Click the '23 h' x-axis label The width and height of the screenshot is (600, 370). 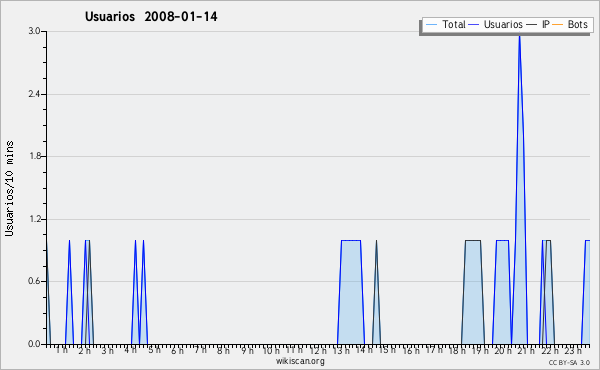(x=573, y=350)
